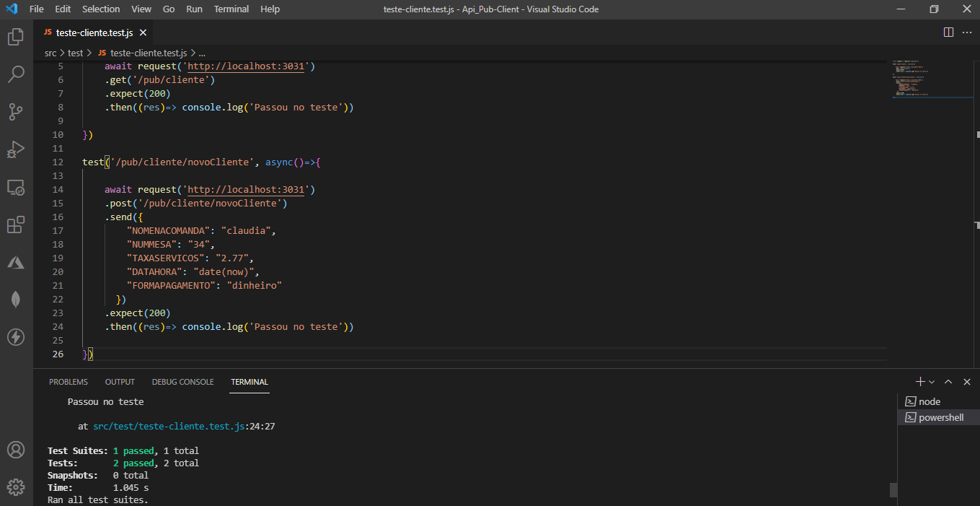This screenshot has height=506, width=980.
Task: Open the Manage settings gear
Action: coord(16,487)
